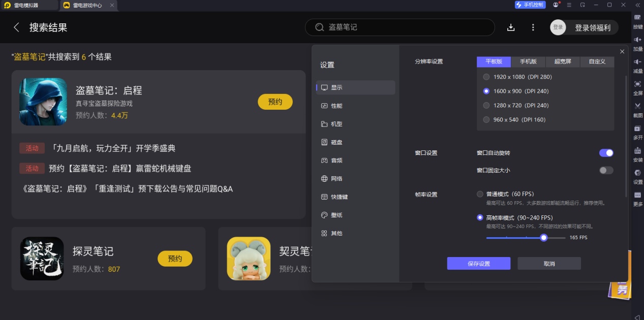
Task: Click the download manager icon
Action: 511,27
